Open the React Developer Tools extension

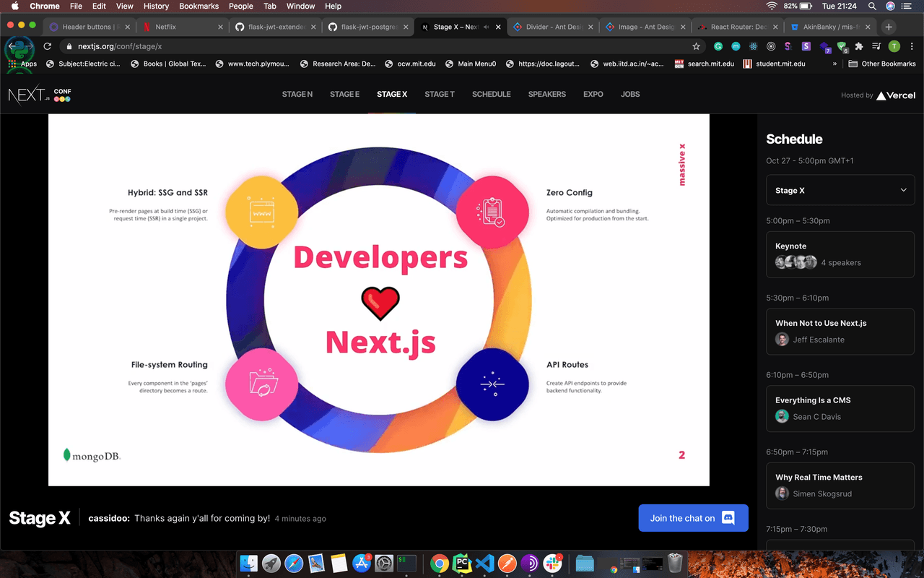click(x=754, y=46)
